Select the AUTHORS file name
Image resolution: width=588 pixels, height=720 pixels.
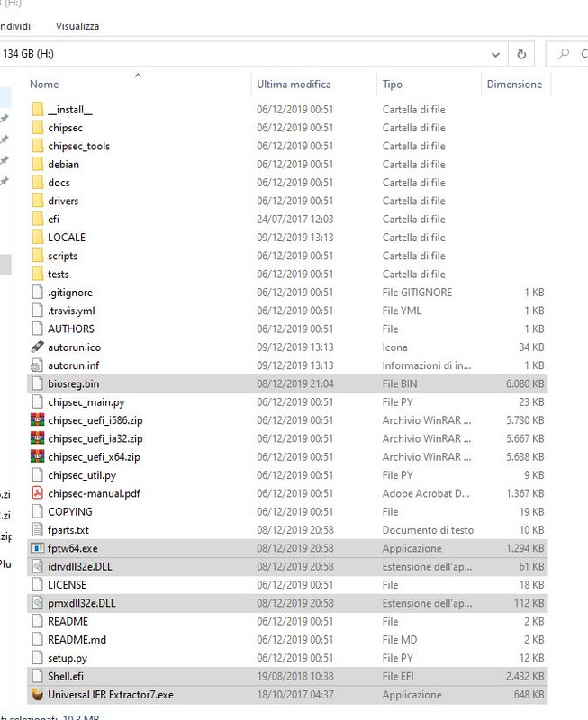[x=71, y=328]
